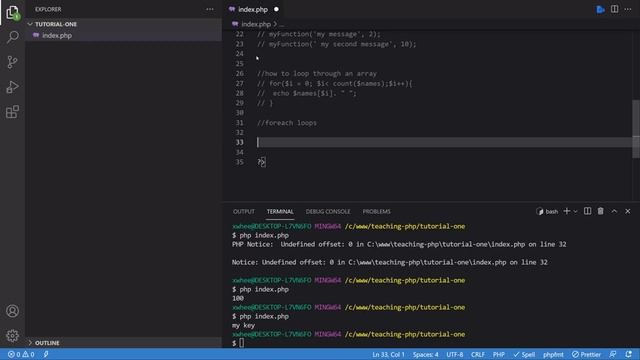Click line number 27 in the gutter
This screenshot has width=640, height=360.
click(x=239, y=83)
